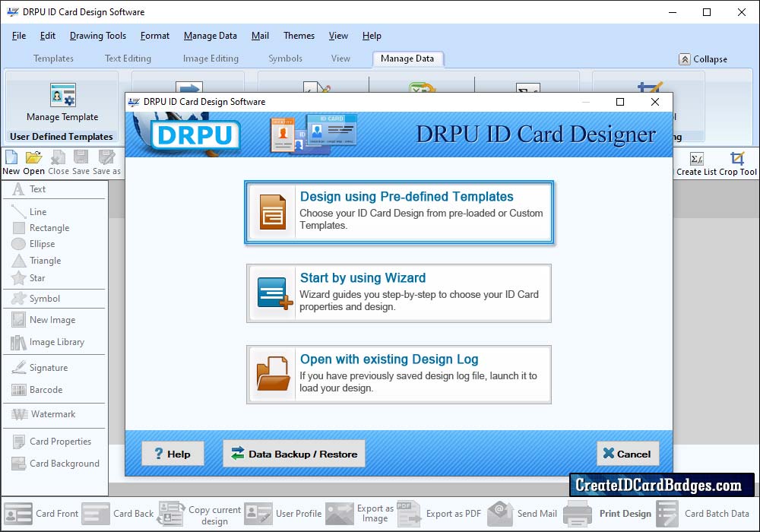Image resolution: width=760 pixels, height=532 pixels.
Task: Select the Manage Data ribbon tab
Action: coord(407,59)
